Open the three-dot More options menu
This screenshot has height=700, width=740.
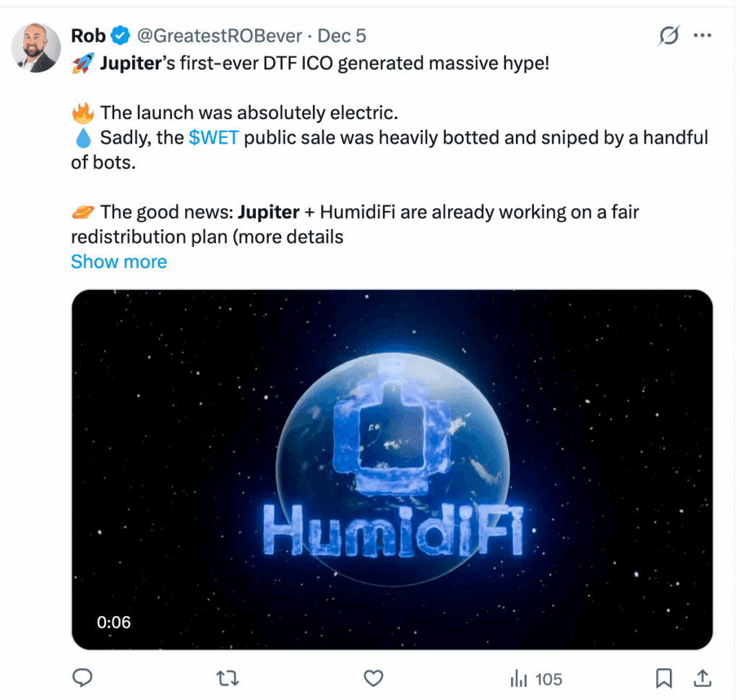(x=702, y=35)
